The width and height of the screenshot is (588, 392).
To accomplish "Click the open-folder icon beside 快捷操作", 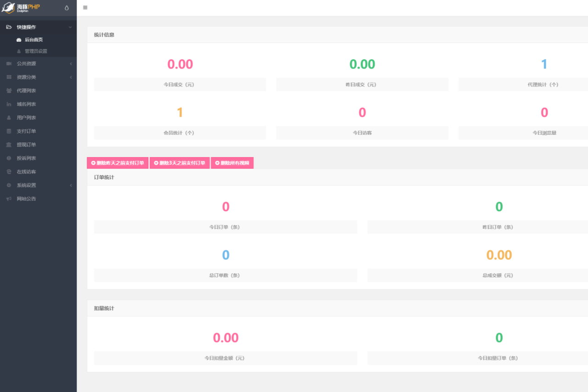I will 9,27.
